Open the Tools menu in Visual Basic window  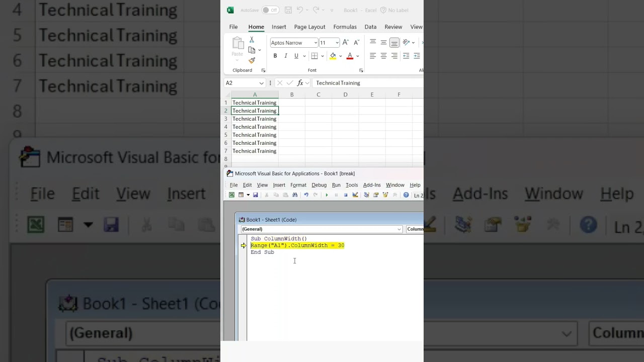352,185
